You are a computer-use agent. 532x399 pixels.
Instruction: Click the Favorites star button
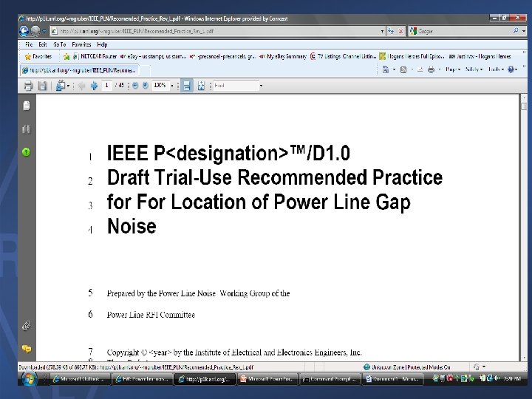[38, 56]
